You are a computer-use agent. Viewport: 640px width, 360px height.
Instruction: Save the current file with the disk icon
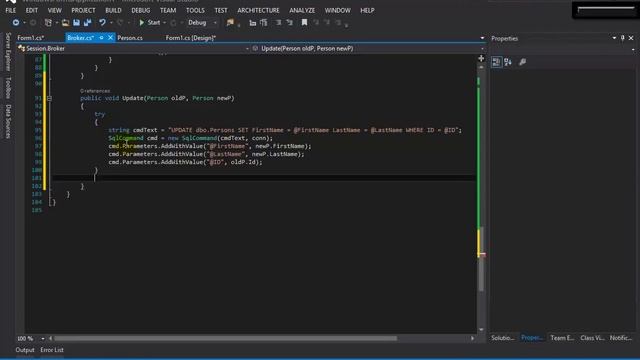pos(76,23)
